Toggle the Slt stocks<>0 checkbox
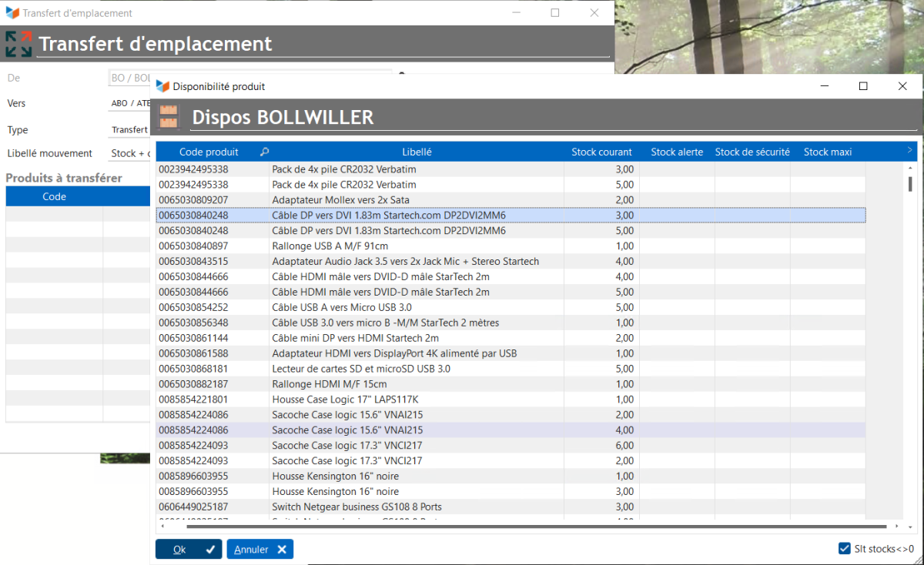This screenshot has height=565, width=924. [x=845, y=549]
